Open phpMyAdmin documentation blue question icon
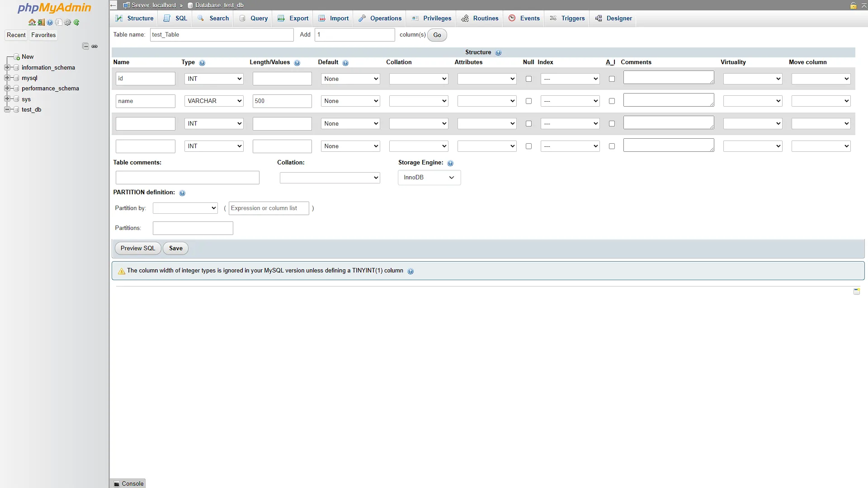 50,22
